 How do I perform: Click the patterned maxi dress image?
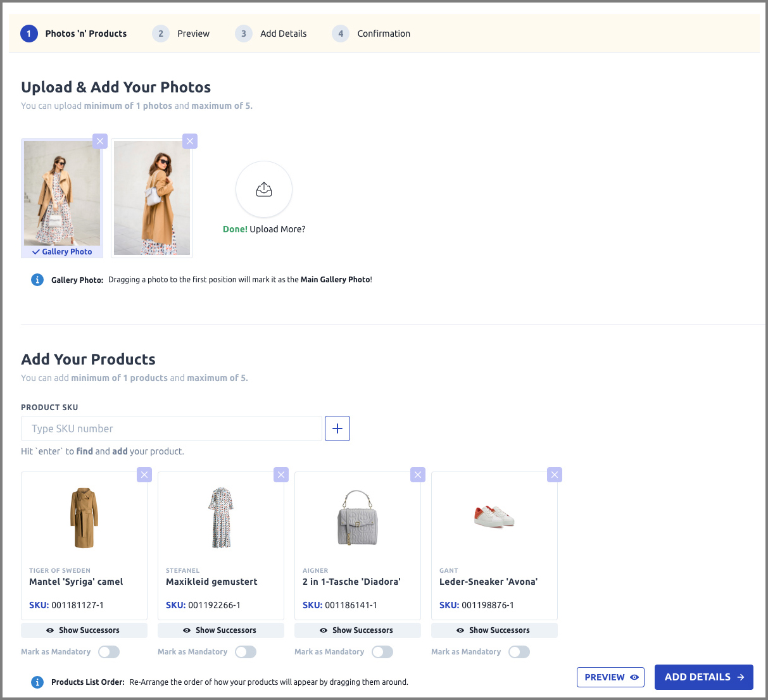coord(221,518)
